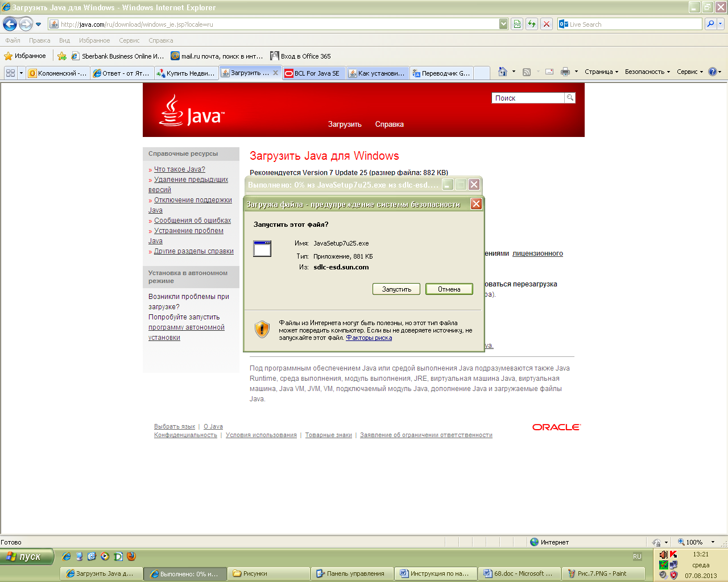Image resolution: width=728 pixels, height=582 pixels.
Task: Launch Windows Media Player from Quick Launch
Action: [x=105, y=556]
